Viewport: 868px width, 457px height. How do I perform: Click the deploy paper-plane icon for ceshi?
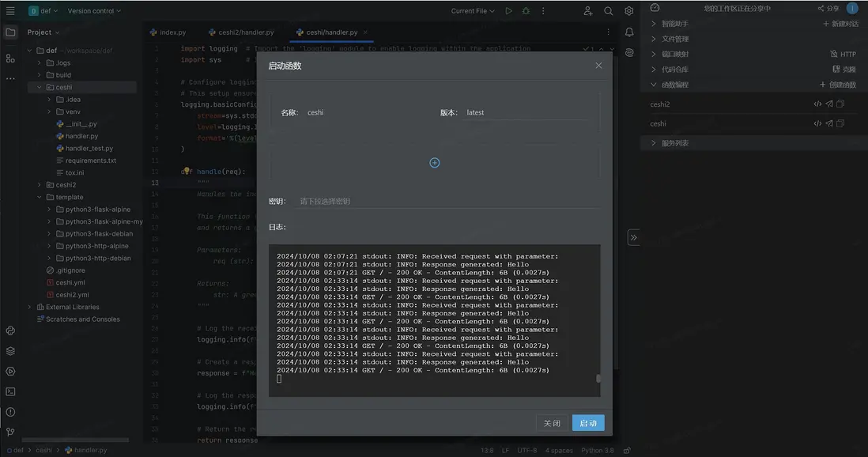click(x=829, y=123)
